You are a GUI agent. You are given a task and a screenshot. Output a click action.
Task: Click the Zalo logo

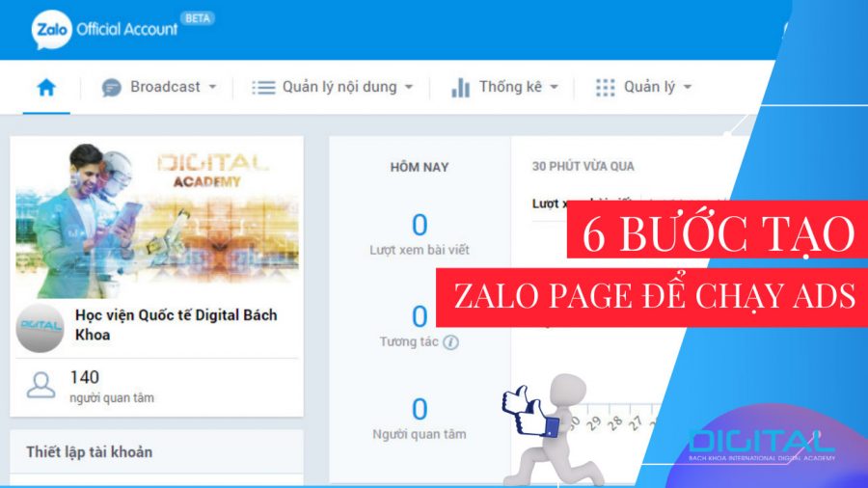point(52,30)
